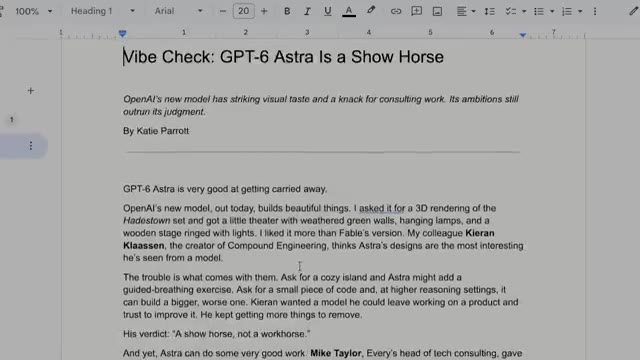Open the three-dot options in left sidebar
The width and height of the screenshot is (640, 360).
click(31, 146)
